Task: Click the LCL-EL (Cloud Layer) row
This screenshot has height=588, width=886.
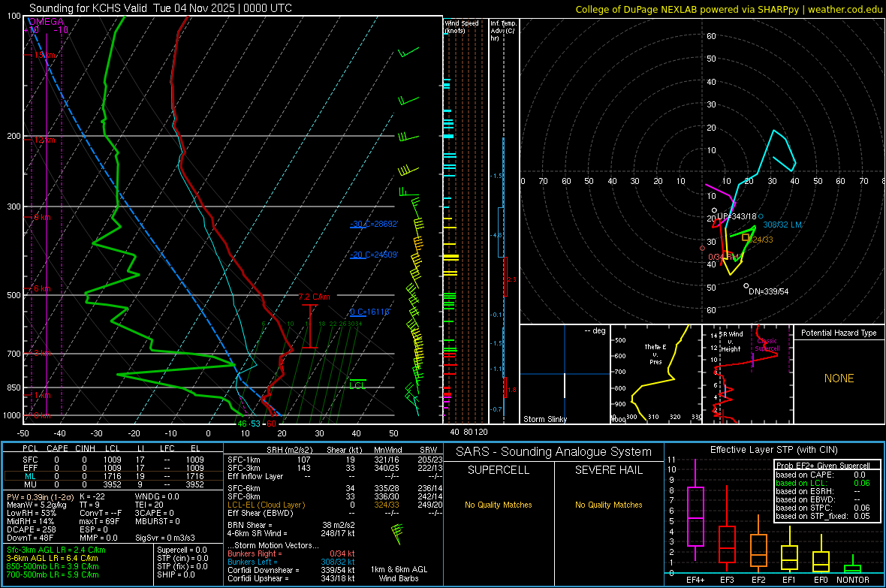Action: pyautogui.click(x=335, y=505)
